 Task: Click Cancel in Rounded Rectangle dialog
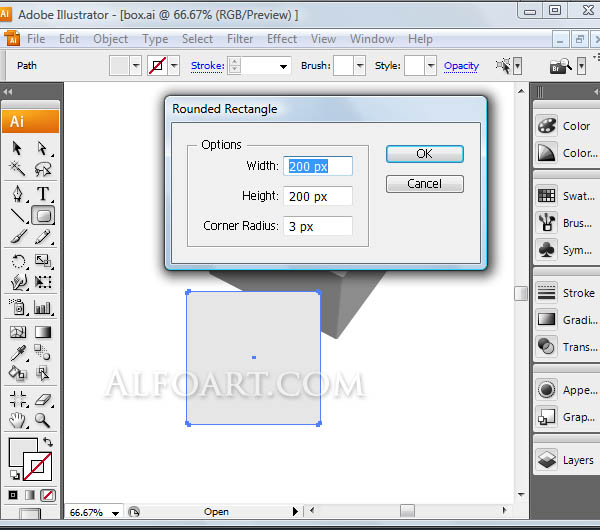[425, 184]
